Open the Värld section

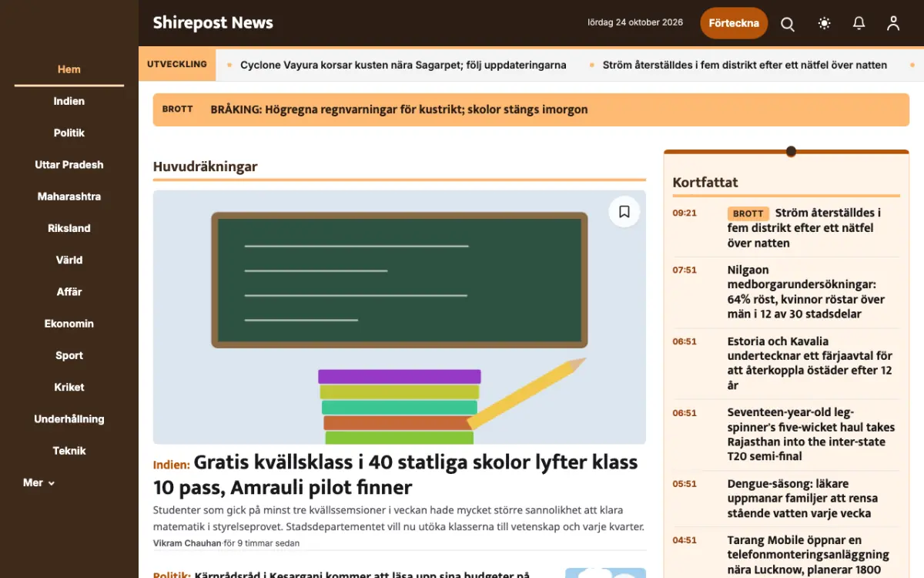69,260
